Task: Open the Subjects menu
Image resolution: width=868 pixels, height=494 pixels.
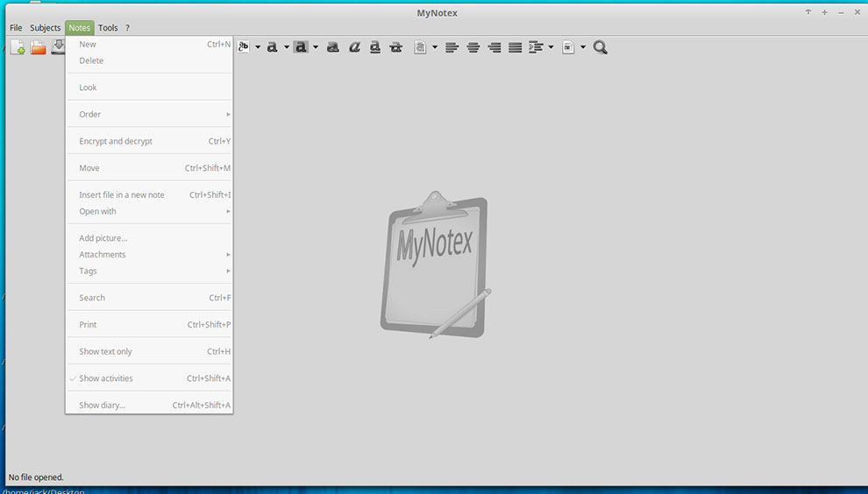Action: coord(46,28)
